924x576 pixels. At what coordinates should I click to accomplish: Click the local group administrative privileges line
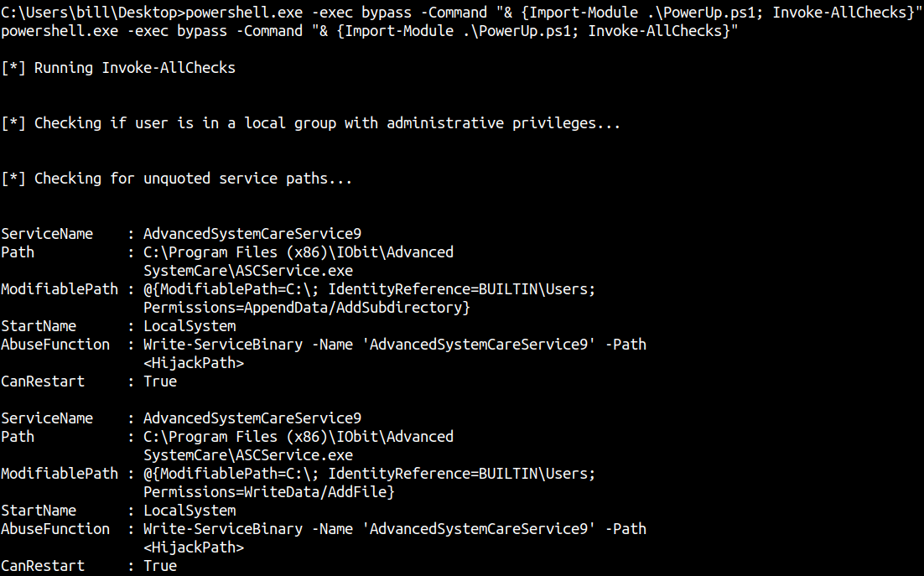coord(310,124)
